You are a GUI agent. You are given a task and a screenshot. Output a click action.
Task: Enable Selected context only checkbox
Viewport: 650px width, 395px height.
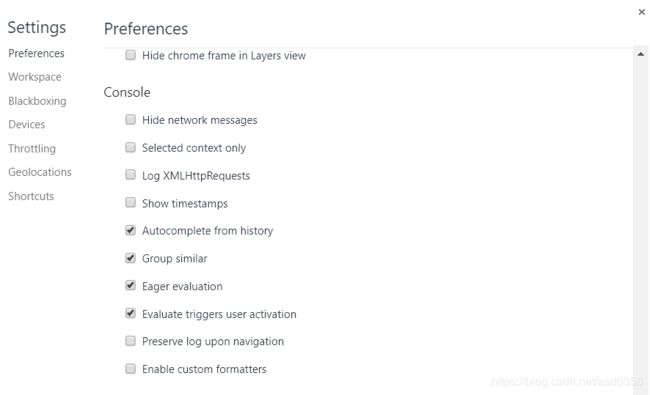click(x=130, y=147)
